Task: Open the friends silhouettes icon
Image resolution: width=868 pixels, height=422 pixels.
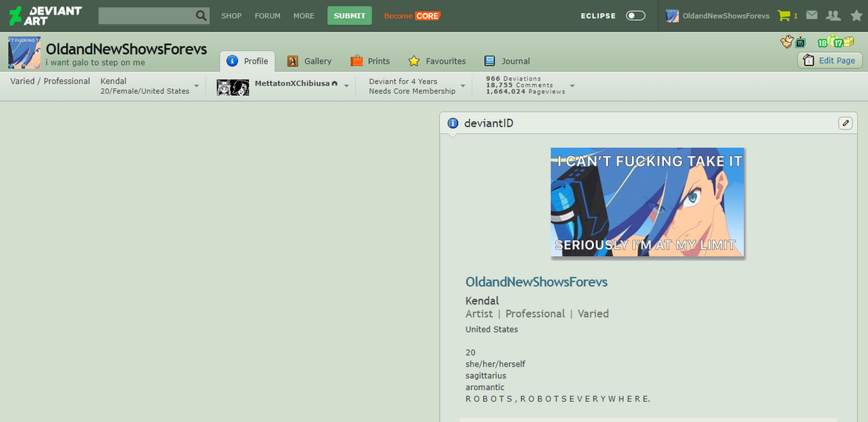Action: 833,16
